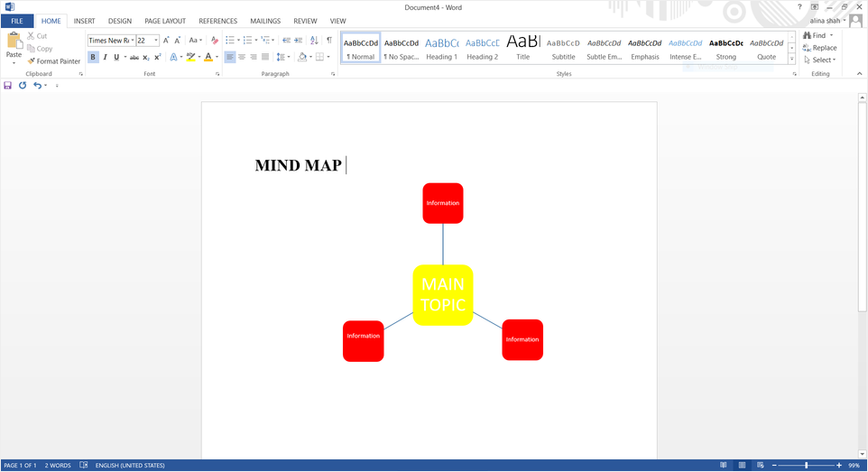Click the Save icon in quick access toolbar

(8, 86)
